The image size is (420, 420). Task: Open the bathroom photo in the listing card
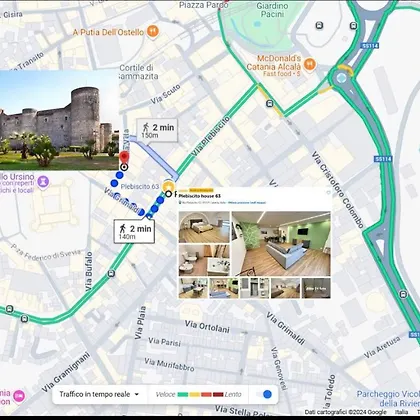pyautogui.click(x=204, y=260)
